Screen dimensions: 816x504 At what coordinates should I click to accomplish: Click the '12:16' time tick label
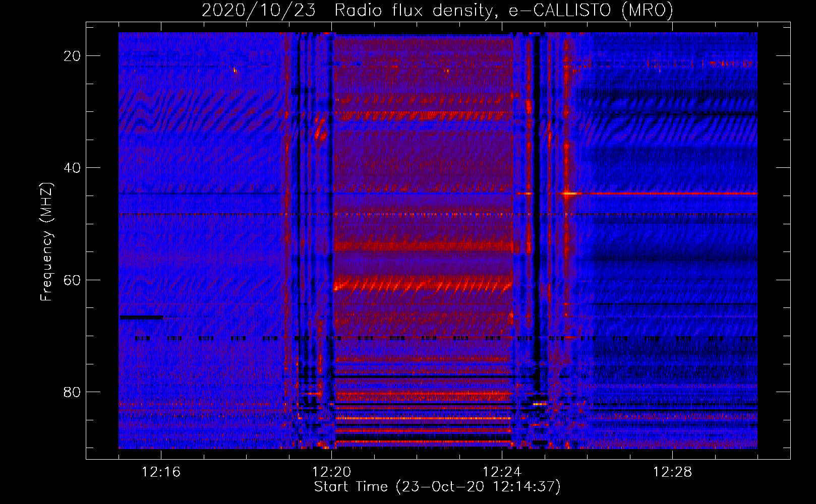pos(161,472)
